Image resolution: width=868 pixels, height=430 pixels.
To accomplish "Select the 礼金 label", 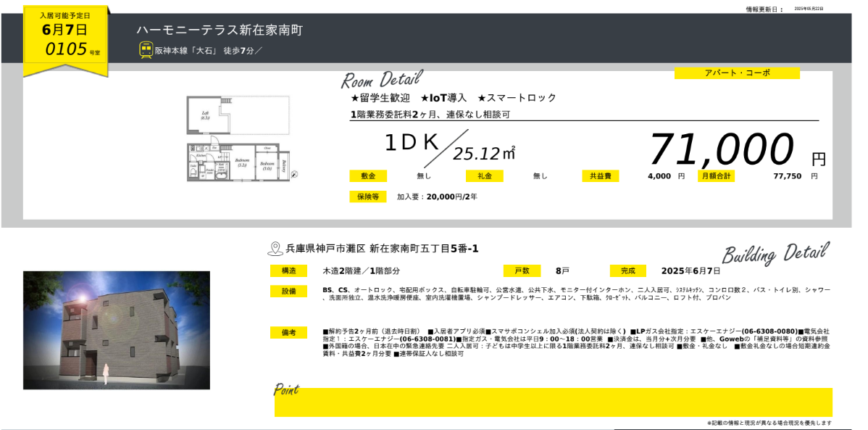I will [484, 176].
